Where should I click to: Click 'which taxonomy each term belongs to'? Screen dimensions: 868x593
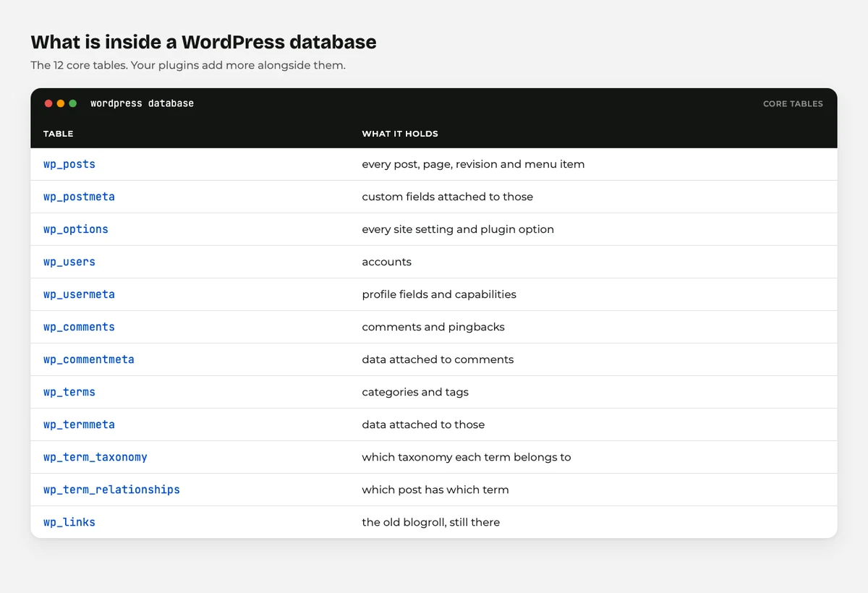coord(467,457)
